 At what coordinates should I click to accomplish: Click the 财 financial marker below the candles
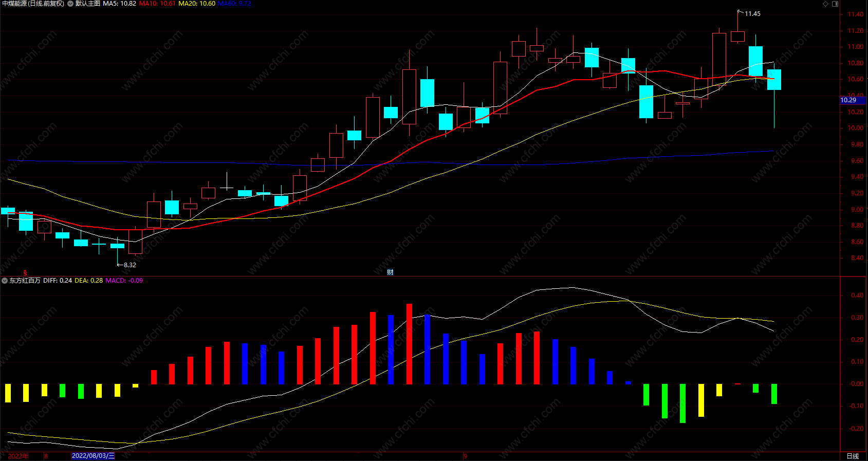pyautogui.click(x=390, y=272)
